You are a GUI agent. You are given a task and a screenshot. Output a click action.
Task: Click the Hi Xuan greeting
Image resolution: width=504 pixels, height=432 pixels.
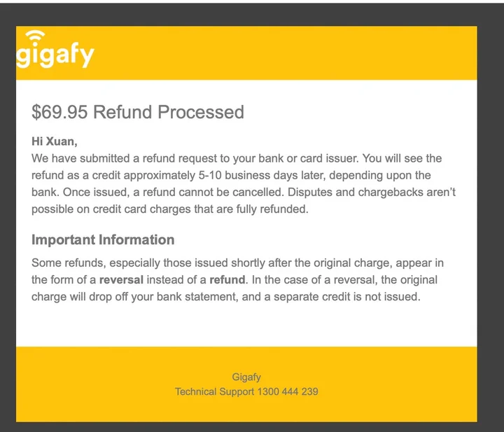[55, 141]
